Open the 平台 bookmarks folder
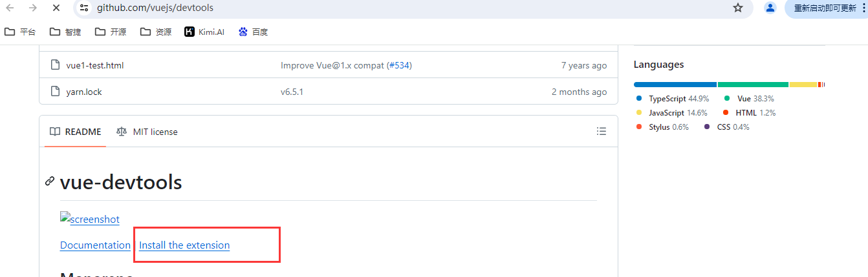This screenshot has width=868, height=277. coord(20,32)
